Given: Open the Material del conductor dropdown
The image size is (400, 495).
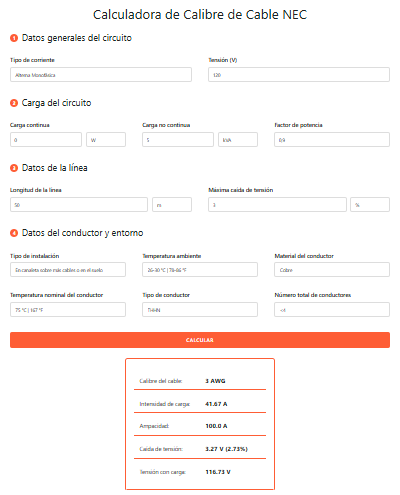Looking at the screenshot, I should (332, 270).
